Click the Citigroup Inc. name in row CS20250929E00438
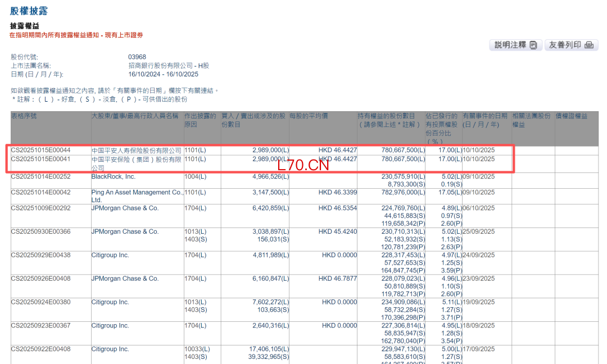Image resolution: width=607 pixels, height=364 pixels. tap(110, 255)
